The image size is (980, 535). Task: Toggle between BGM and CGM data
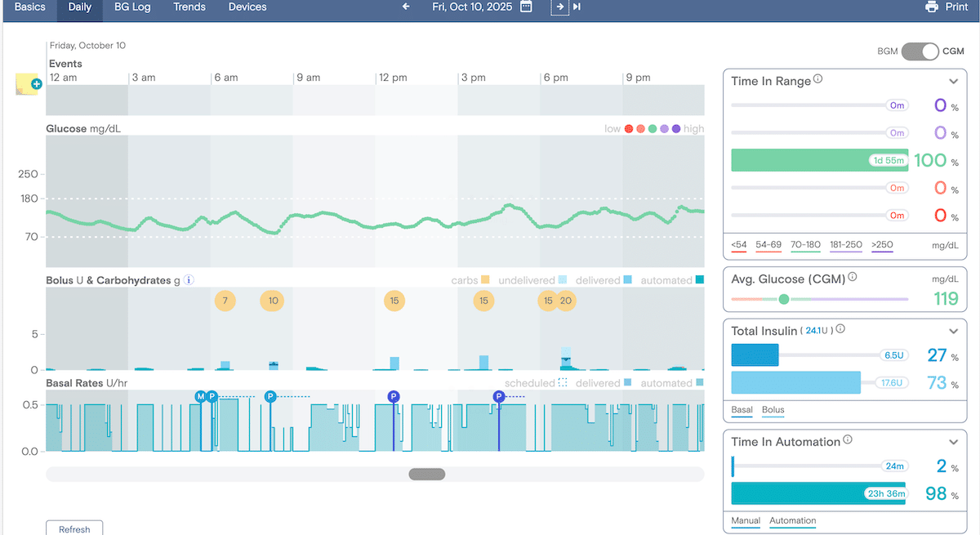click(x=920, y=51)
